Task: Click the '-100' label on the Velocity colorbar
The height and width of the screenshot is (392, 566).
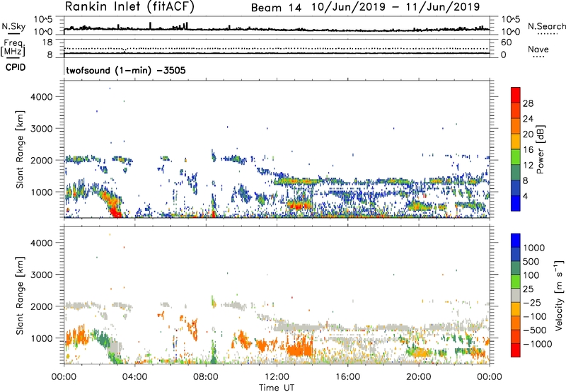Action: pyautogui.click(x=535, y=316)
